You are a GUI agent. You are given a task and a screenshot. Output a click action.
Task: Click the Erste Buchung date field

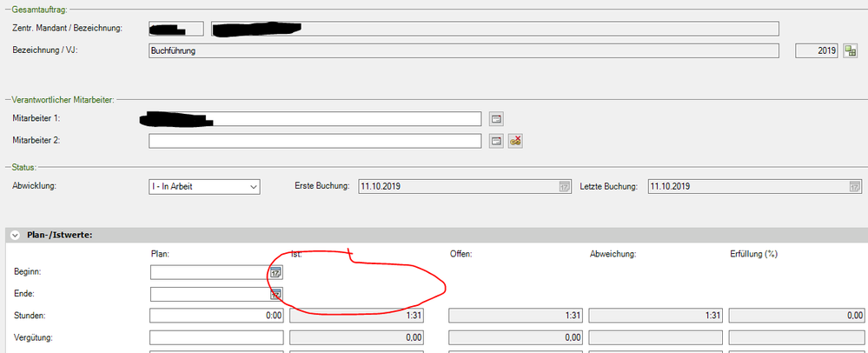click(x=456, y=186)
